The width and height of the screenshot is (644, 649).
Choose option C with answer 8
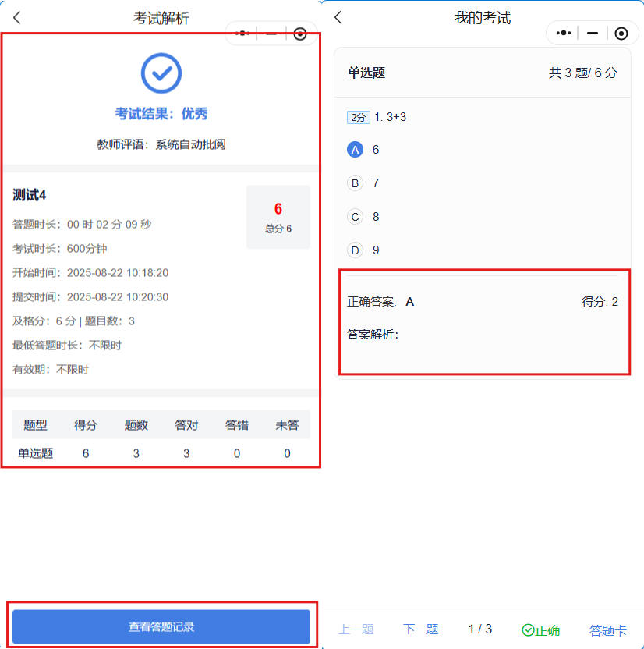tap(356, 217)
